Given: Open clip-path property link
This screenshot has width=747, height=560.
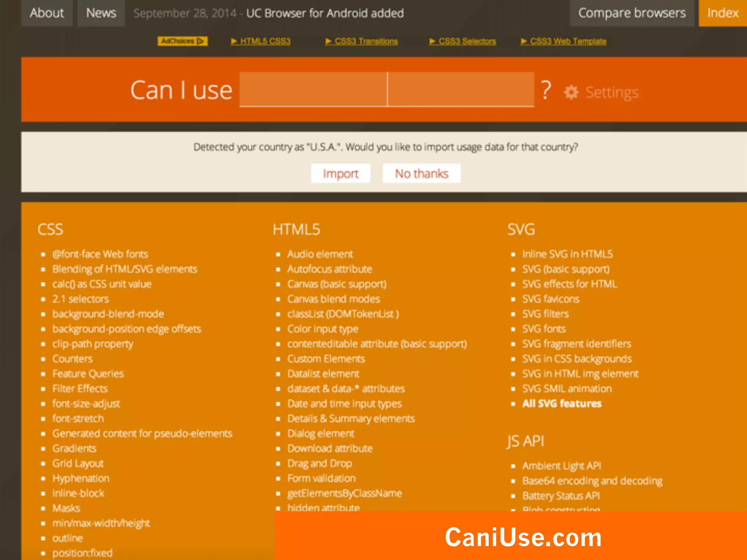Looking at the screenshot, I should click(x=93, y=344).
